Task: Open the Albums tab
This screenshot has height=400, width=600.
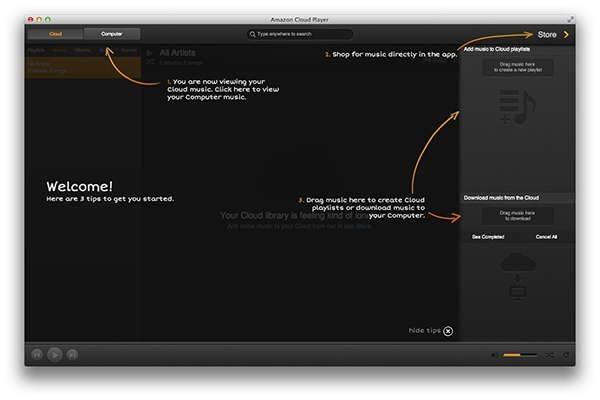Action: click(82, 50)
